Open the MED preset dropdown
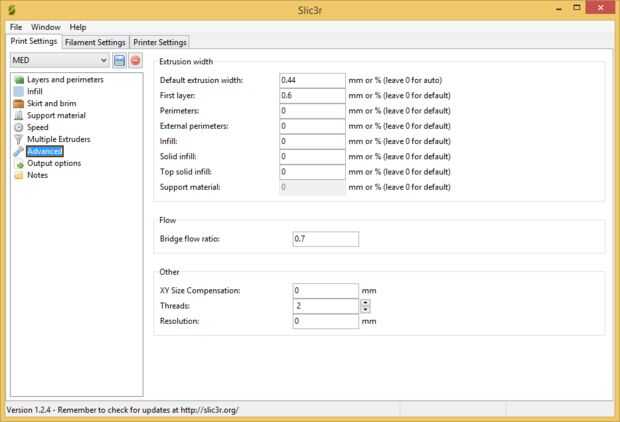 click(59, 61)
